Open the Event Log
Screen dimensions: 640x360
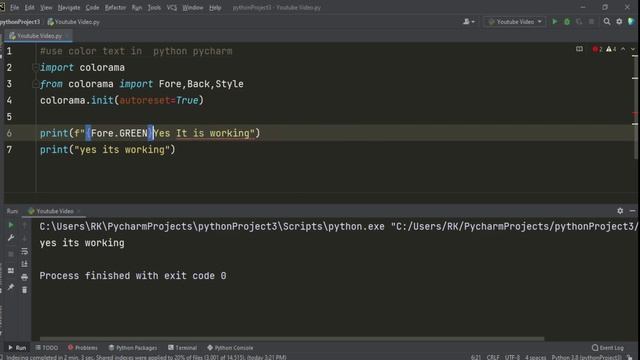tap(608, 348)
